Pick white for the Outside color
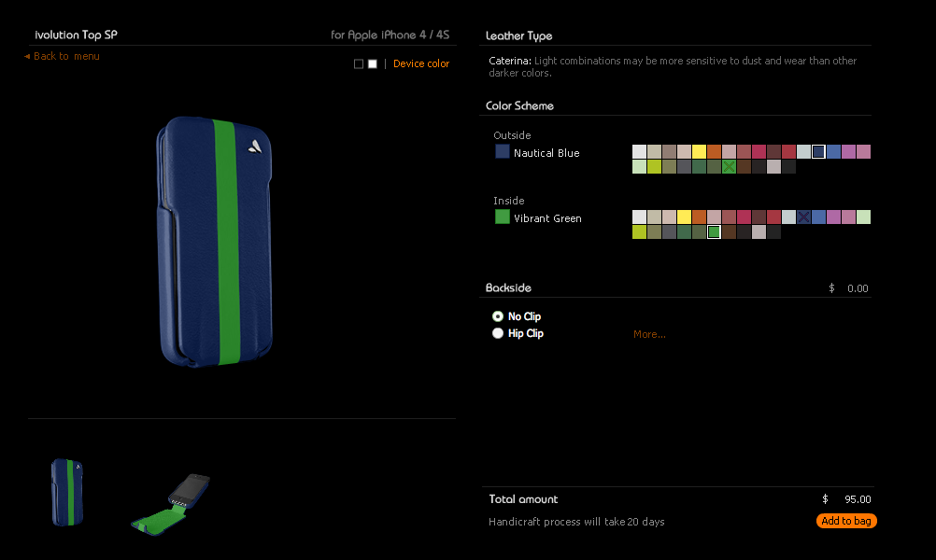Viewport: 936px width, 560px height. (x=639, y=151)
